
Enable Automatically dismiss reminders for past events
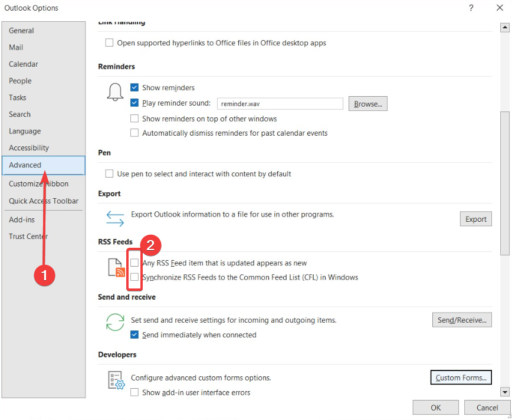click(x=134, y=133)
